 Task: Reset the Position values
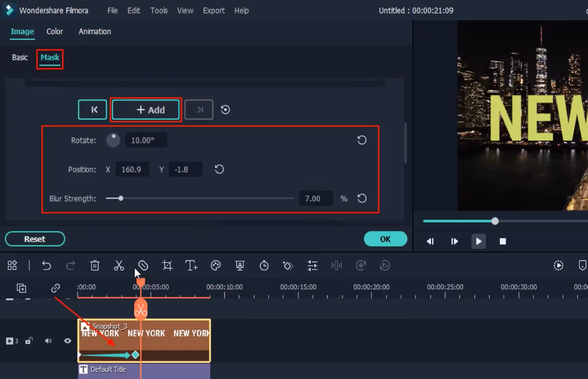(219, 169)
